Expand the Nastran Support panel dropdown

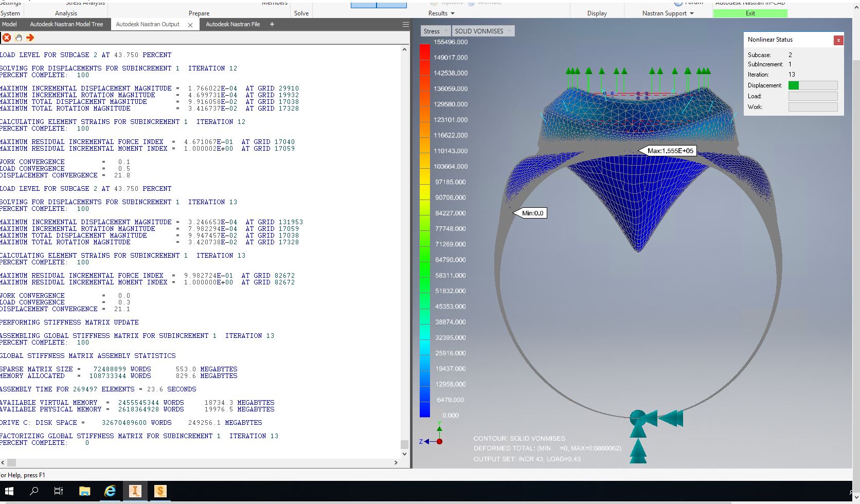pyautogui.click(x=668, y=13)
